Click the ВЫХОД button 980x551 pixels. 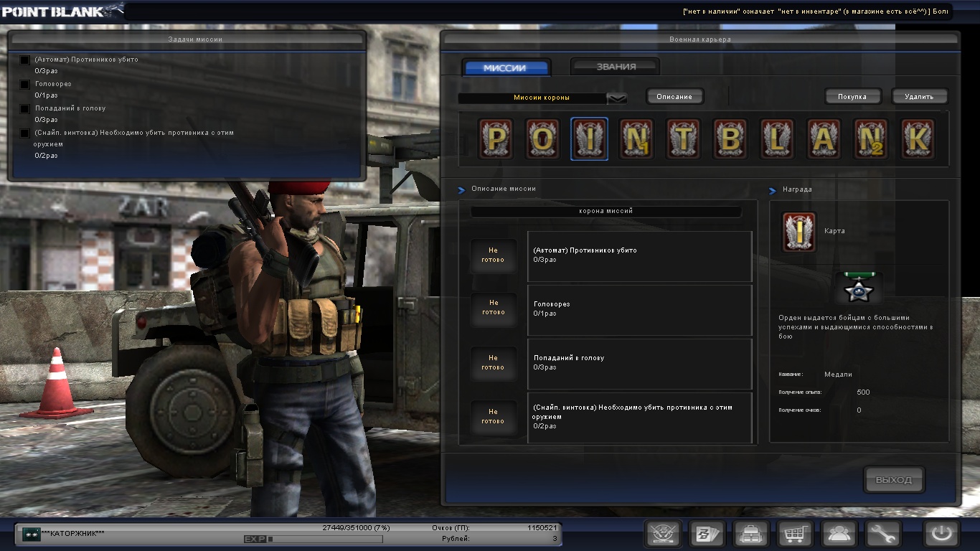[x=894, y=480]
